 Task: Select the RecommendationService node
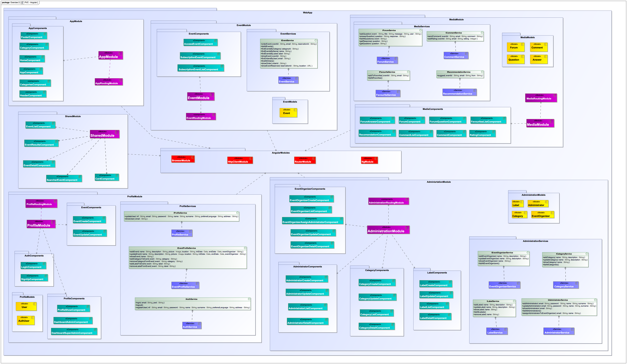(460, 92)
